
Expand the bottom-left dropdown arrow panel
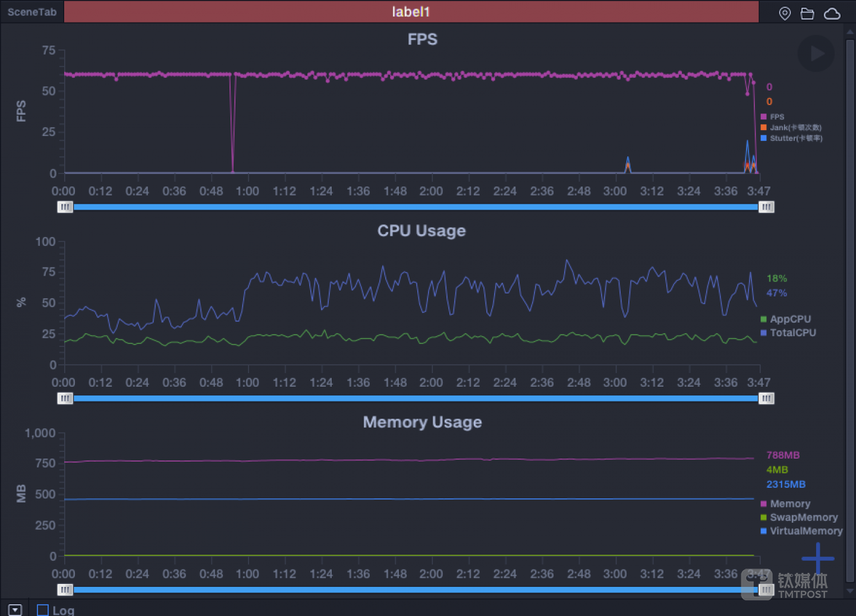15,610
